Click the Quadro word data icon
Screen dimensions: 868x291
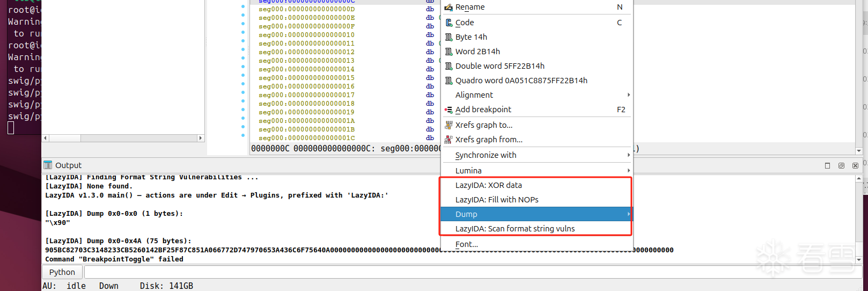pyautogui.click(x=449, y=81)
